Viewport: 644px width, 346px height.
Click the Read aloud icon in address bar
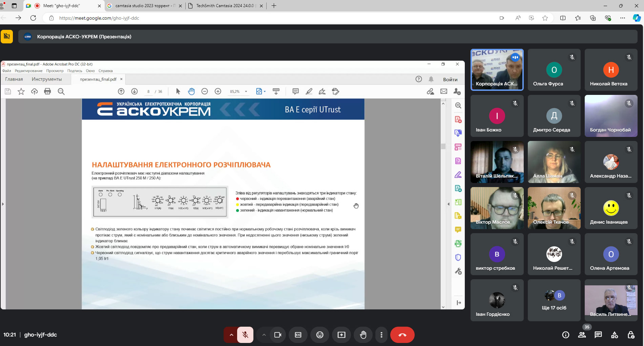click(518, 18)
